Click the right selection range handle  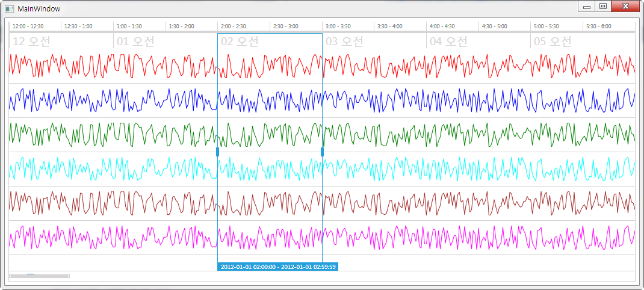click(x=323, y=152)
